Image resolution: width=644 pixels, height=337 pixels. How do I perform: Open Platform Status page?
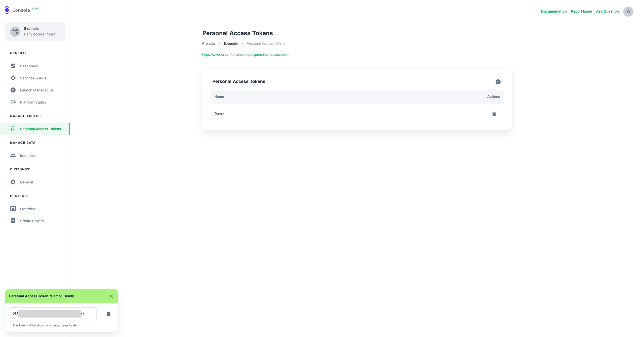tap(33, 102)
